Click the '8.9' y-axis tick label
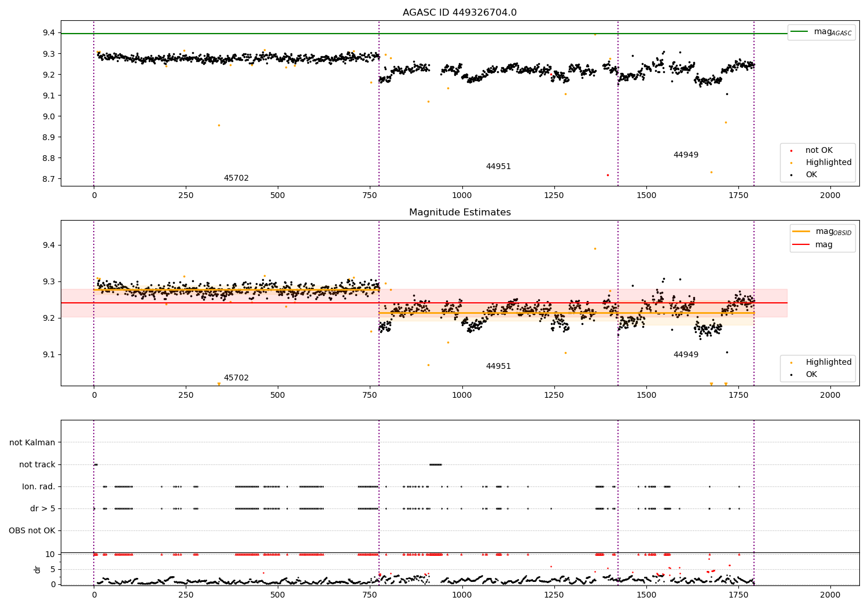The height and width of the screenshot is (608, 868). (49, 137)
